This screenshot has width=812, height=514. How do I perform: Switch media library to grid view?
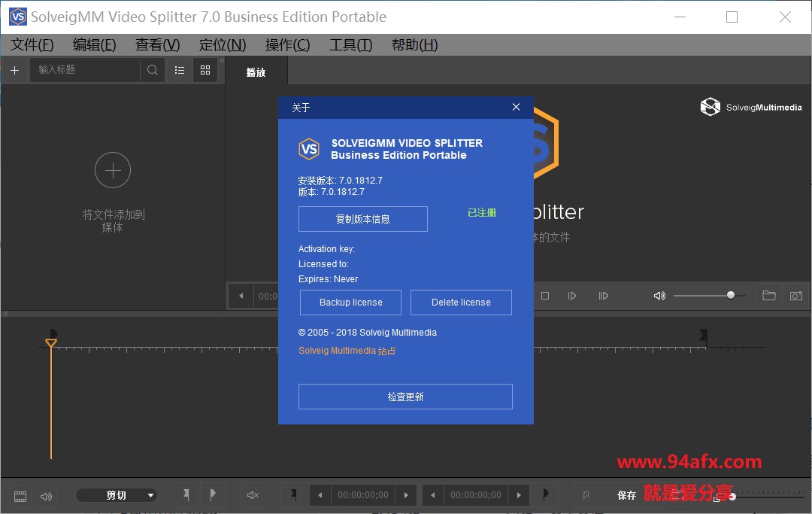(x=205, y=70)
